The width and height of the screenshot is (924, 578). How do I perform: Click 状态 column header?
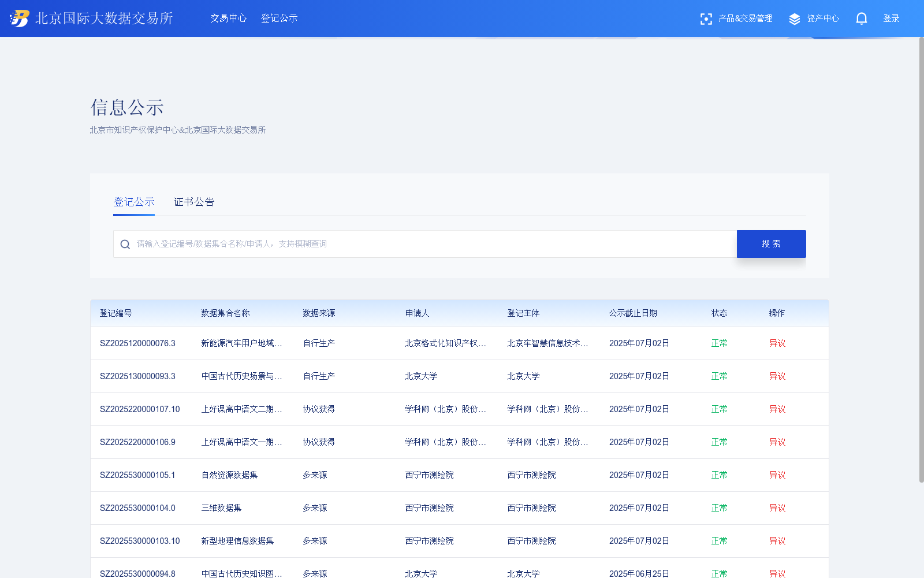[719, 313]
